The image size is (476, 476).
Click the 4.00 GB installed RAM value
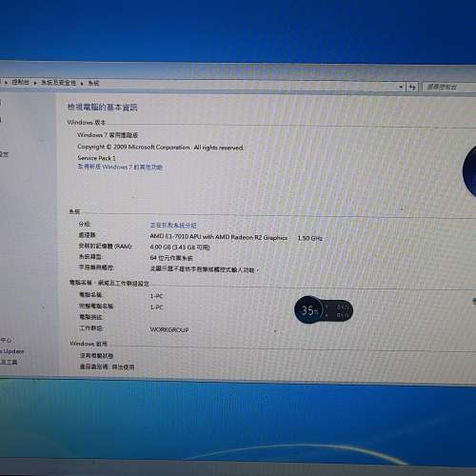[180, 247]
